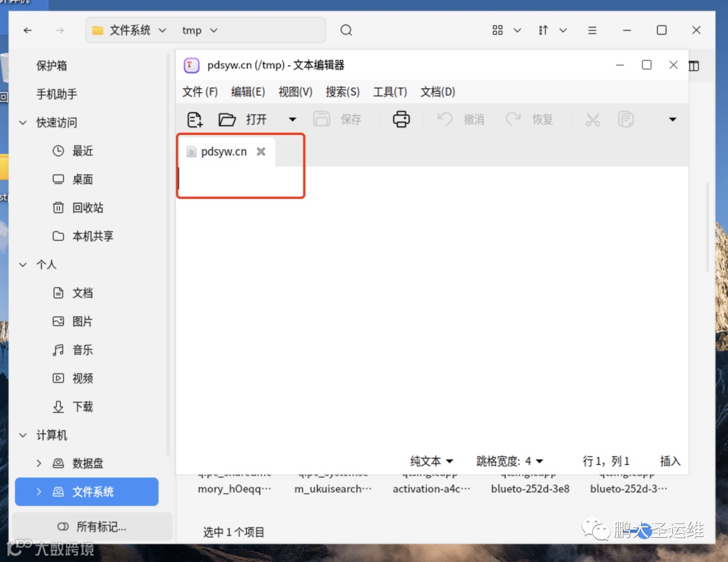The image size is (728, 562).
Task: Select the blueto-252d-3e8 file
Action: [530, 488]
